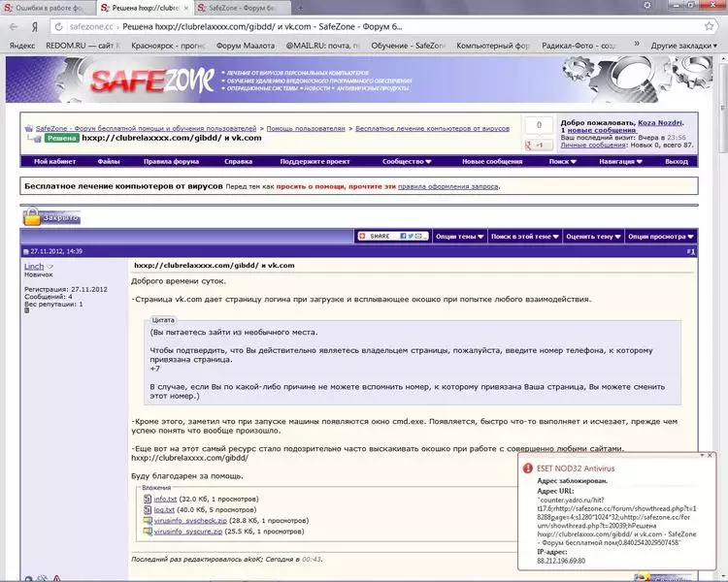This screenshot has height=582, width=728.
Task: Click ESET NOD32 red alert icon
Action: (527, 469)
